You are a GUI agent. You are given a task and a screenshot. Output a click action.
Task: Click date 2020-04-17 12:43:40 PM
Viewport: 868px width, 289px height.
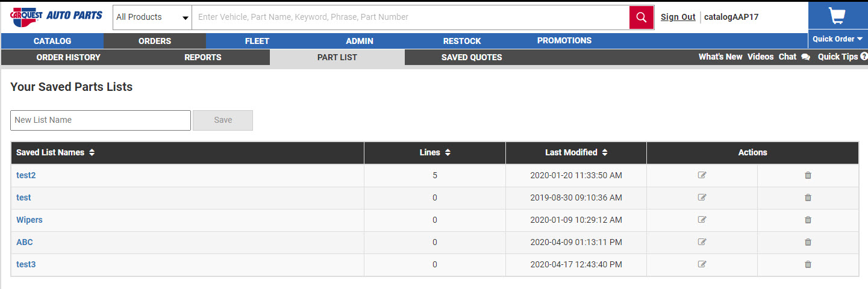(576, 264)
